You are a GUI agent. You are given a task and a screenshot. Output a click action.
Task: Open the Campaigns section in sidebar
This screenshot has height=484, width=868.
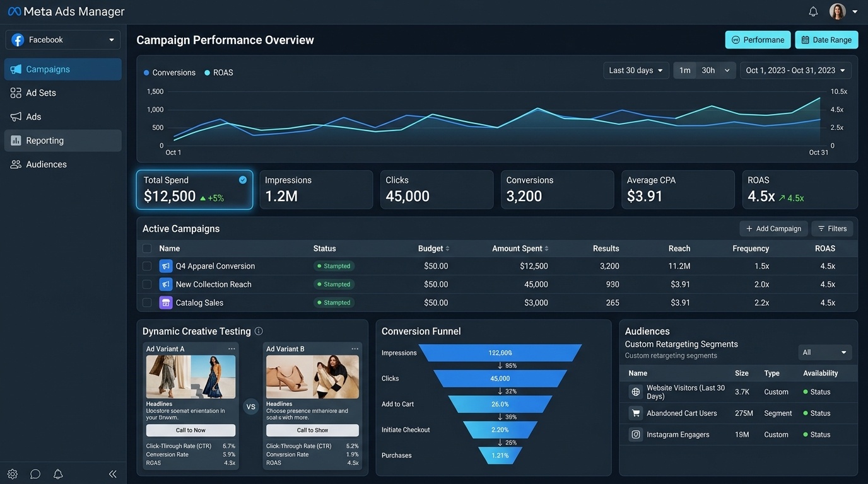[x=63, y=69]
